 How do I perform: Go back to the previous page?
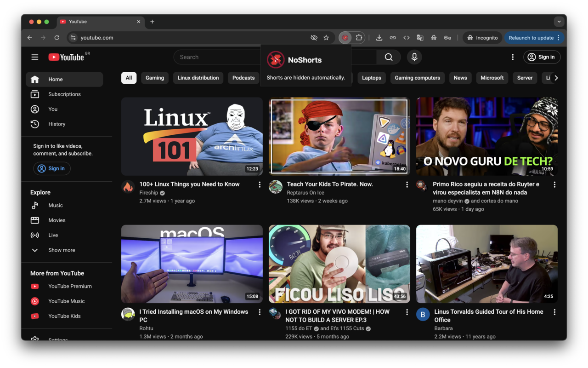click(x=29, y=38)
